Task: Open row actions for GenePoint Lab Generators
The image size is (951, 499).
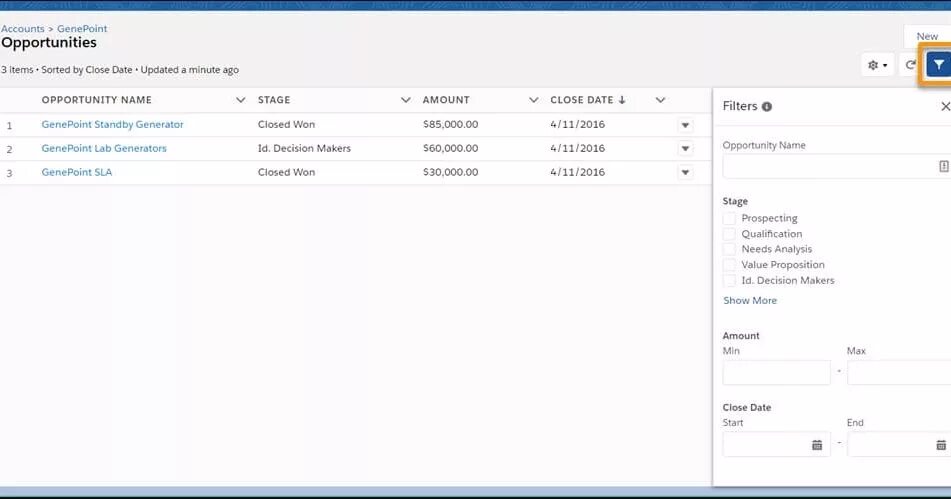Action: 685,149
